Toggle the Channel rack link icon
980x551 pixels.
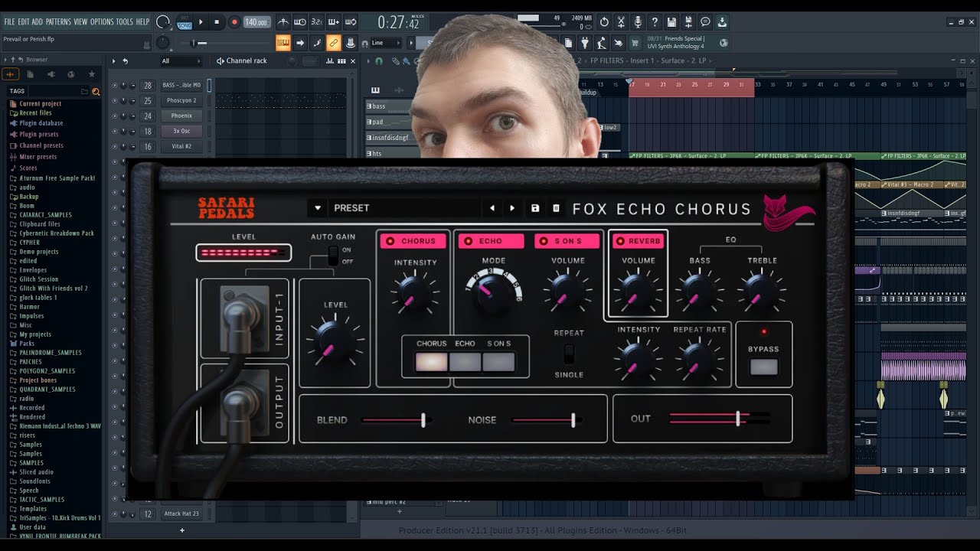333,43
